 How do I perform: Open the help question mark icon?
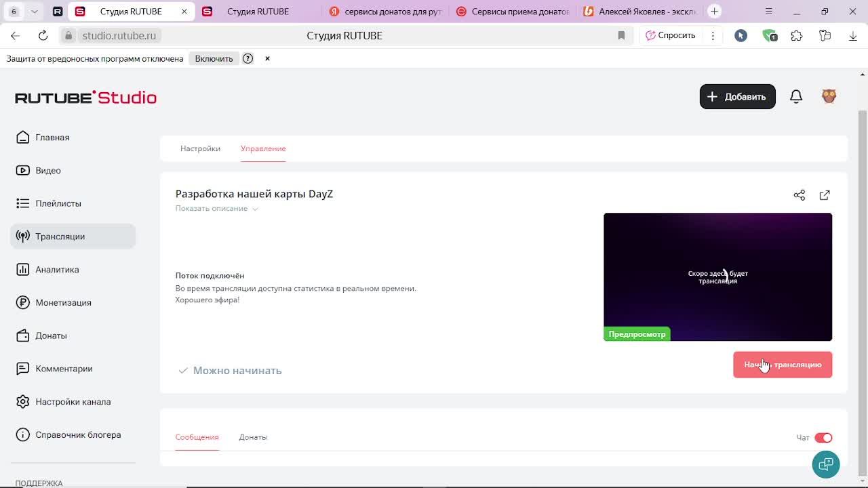coord(248,58)
